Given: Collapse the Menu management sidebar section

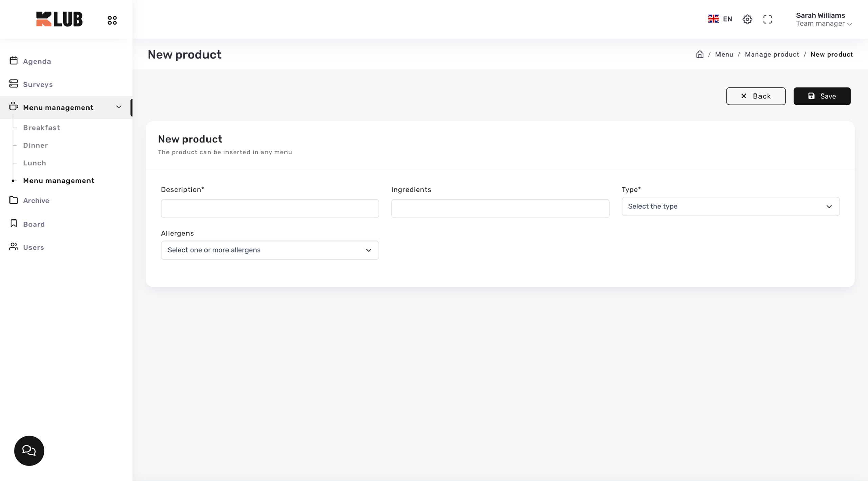Looking at the screenshot, I should pyautogui.click(x=118, y=107).
